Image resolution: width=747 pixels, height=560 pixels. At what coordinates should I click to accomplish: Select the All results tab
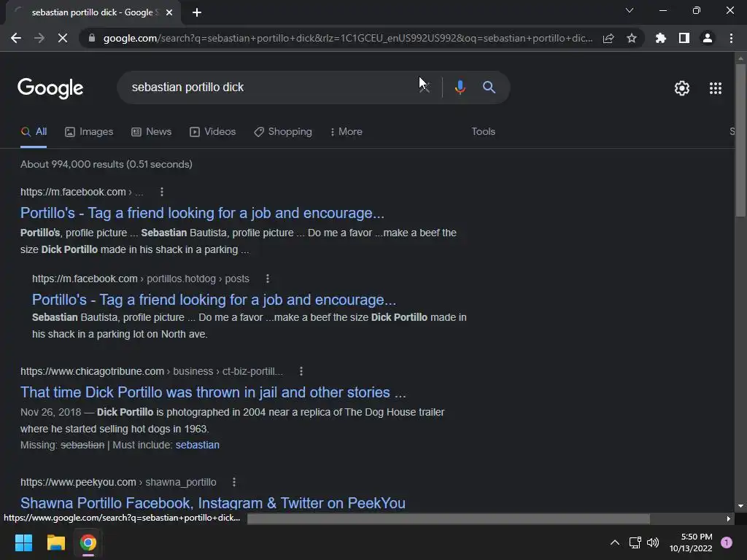point(34,132)
